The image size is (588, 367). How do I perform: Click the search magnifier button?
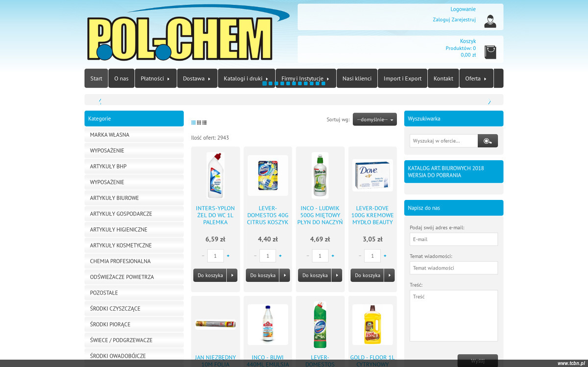pyautogui.click(x=488, y=141)
